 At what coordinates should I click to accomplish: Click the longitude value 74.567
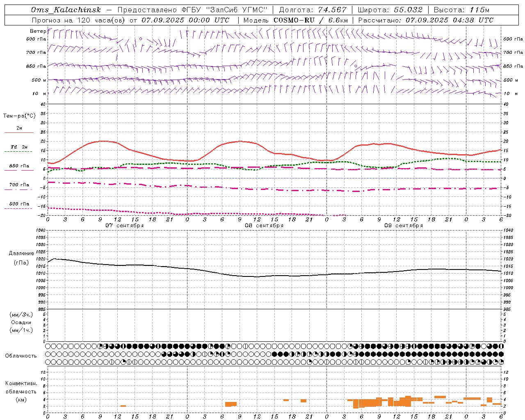332,10
